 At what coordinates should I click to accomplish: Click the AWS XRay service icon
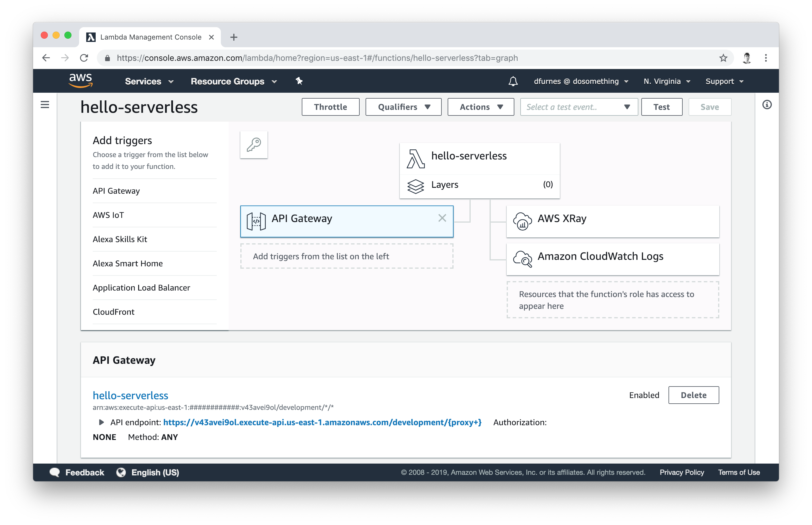click(x=522, y=221)
